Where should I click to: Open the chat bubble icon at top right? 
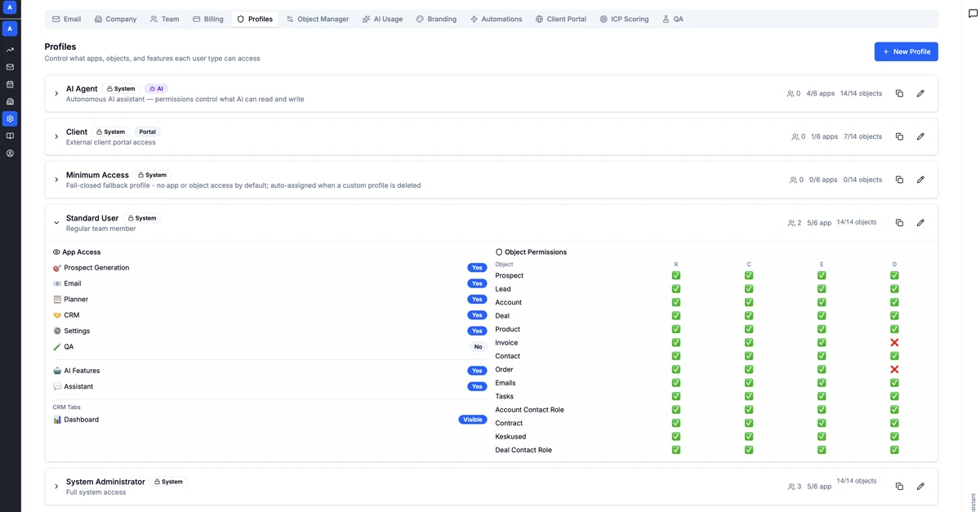(x=973, y=13)
